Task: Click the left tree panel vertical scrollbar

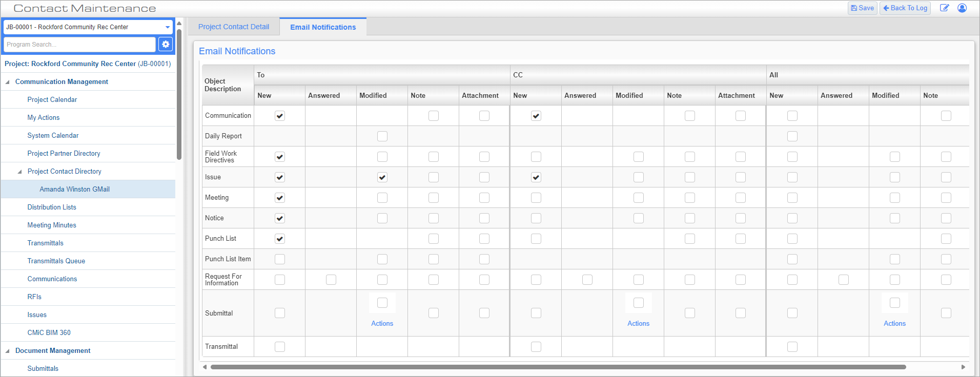Action: pyautogui.click(x=179, y=95)
